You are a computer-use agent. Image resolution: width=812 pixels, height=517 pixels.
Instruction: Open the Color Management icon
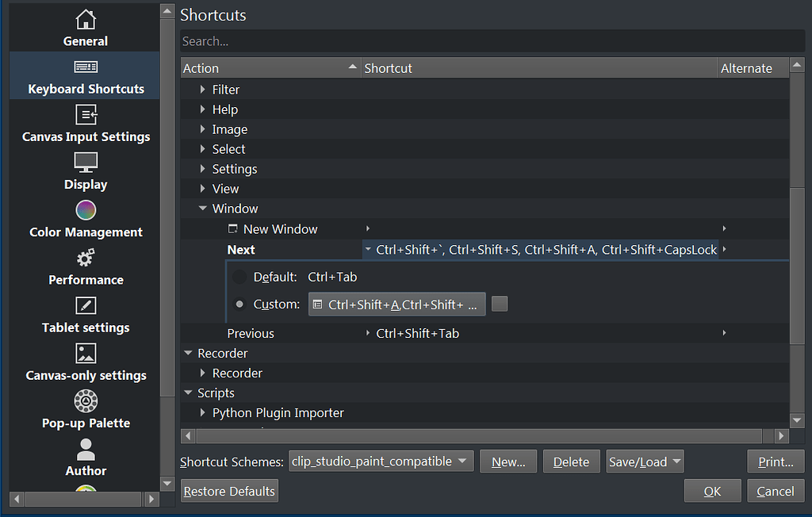point(86,211)
